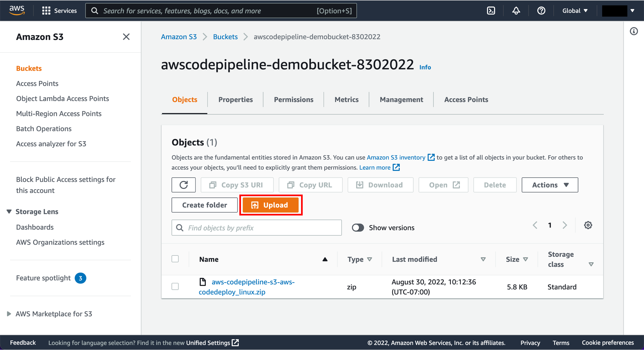Open Cookie preferences in footer
Screen dimensions: 644x350
coord(608,343)
